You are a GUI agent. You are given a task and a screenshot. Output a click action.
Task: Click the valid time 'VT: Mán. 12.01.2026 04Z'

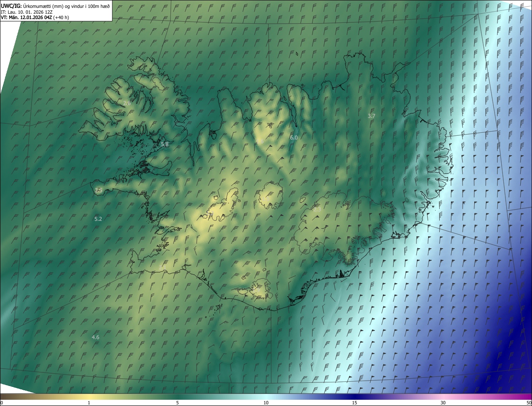[x=27, y=17]
